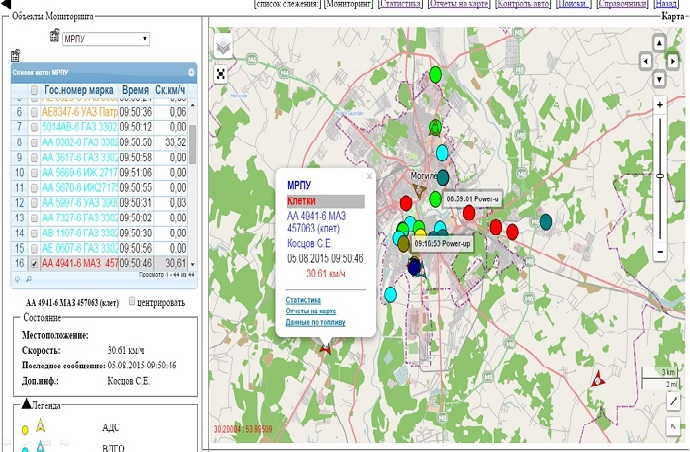Open Контроль авто menu item
Screen dimensions: 690x452
pos(523,5)
